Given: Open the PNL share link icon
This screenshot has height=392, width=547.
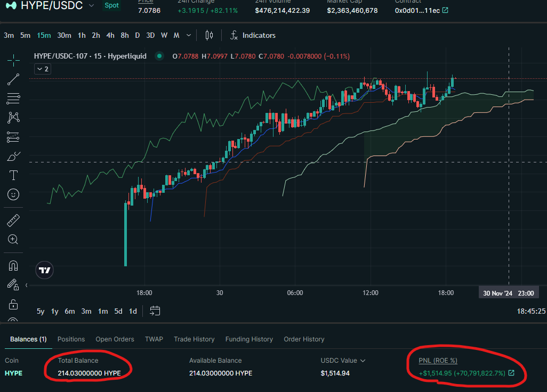Looking at the screenshot, I should pos(512,373).
